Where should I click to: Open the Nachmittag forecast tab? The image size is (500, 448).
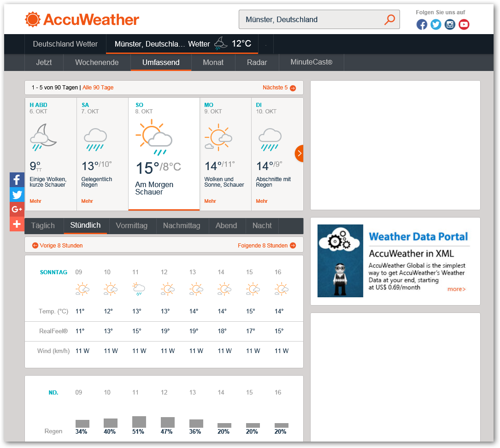click(x=182, y=225)
